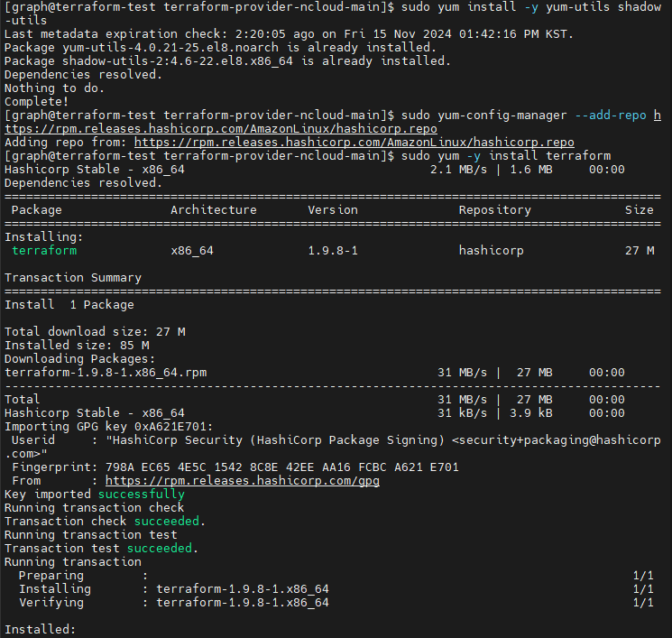Click 'Package shadow-utils-2:4.6-22.el8.x86_64 is already installed' line
Image resolution: width=672 pixels, height=638 pixels.
coord(227,61)
